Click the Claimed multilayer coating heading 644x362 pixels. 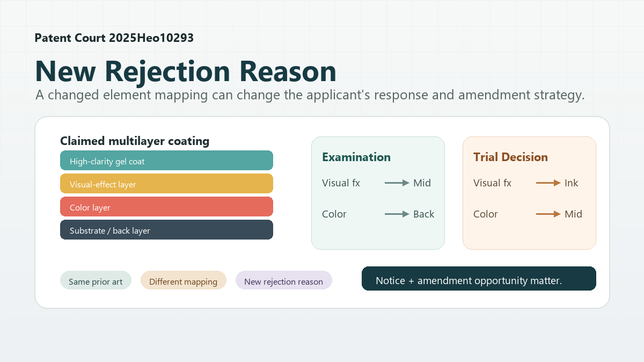coord(135,141)
